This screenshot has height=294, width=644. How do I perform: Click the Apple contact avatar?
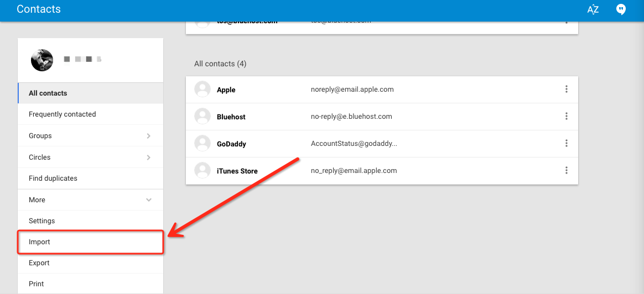pyautogui.click(x=202, y=90)
